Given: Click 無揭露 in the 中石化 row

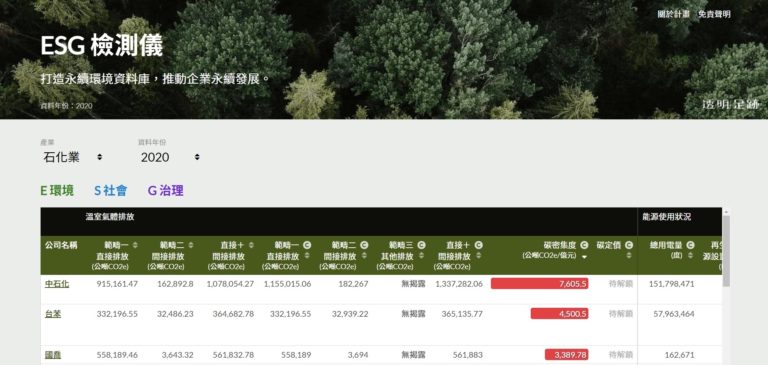Looking at the screenshot, I should [x=413, y=284].
